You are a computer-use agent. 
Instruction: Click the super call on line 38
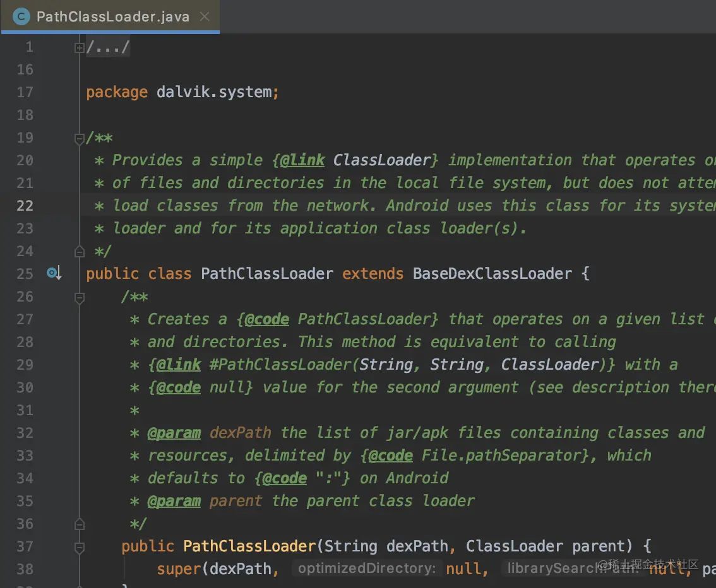click(179, 569)
